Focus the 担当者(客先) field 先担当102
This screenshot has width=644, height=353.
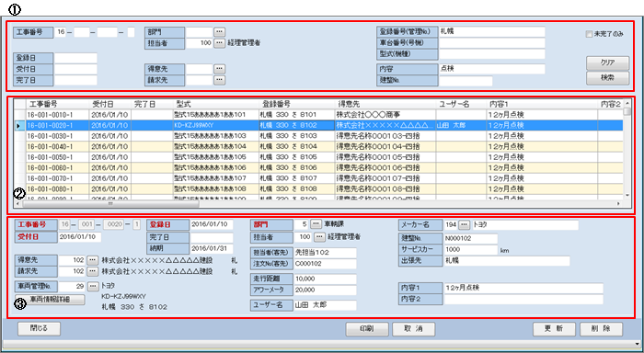click(x=326, y=253)
